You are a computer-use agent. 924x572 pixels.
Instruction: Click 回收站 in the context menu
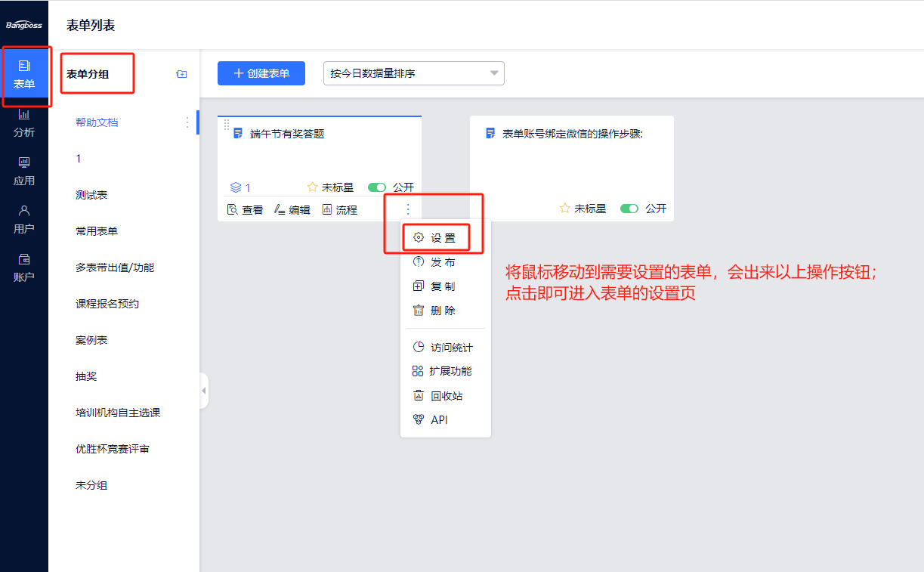tap(438, 396)
